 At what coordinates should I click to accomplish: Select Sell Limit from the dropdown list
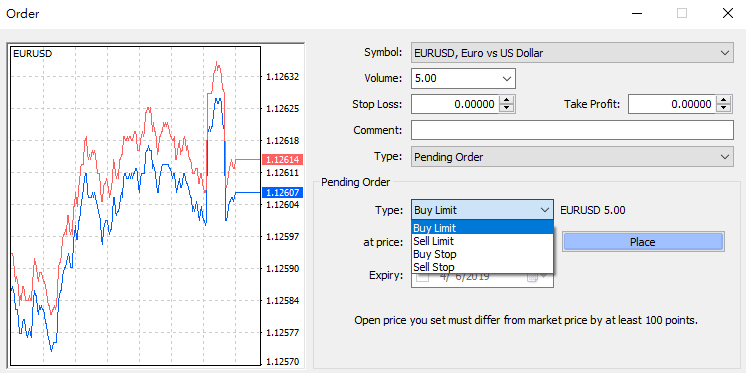click(482, 241)
